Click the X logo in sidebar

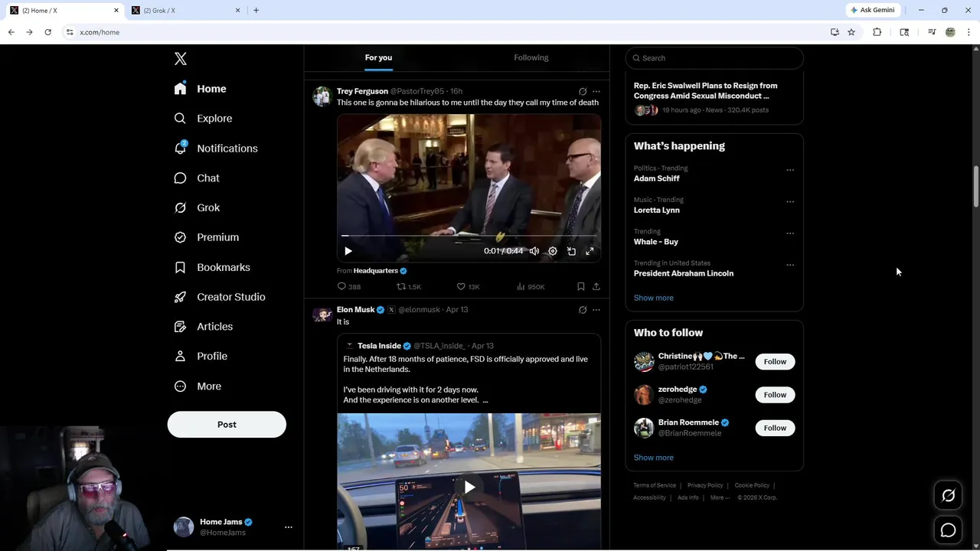181,59
